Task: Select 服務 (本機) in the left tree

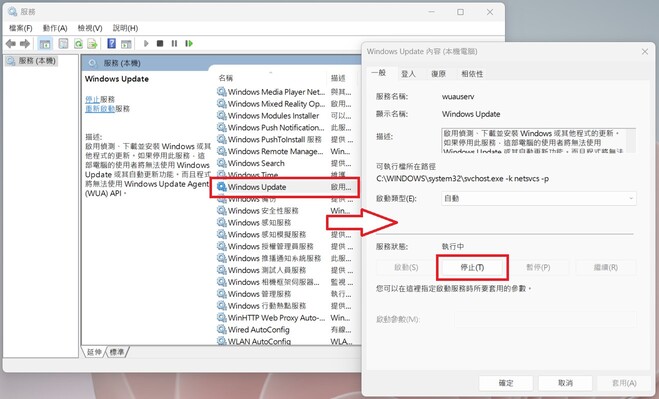Action: (32, 61)
